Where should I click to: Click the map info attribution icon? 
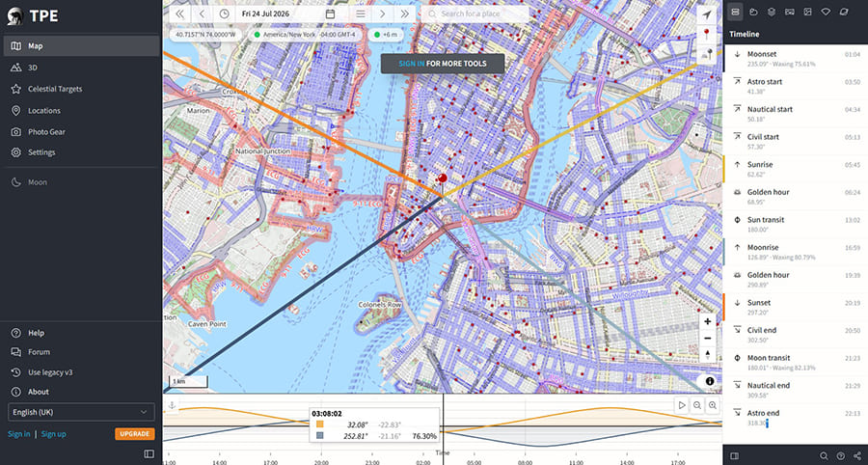710,381
